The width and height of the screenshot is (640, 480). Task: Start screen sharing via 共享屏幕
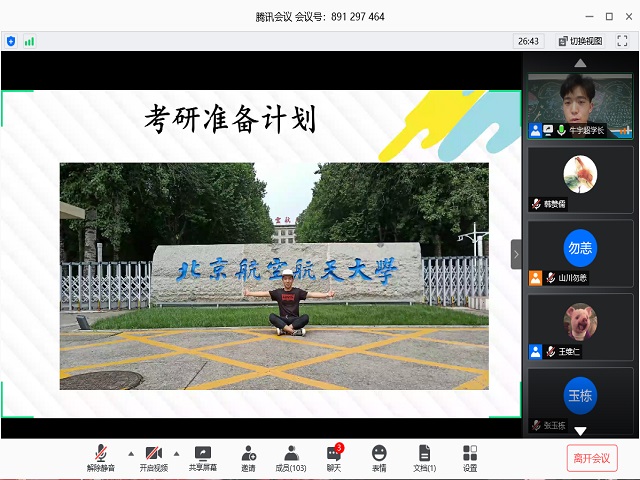pos(203,458)
